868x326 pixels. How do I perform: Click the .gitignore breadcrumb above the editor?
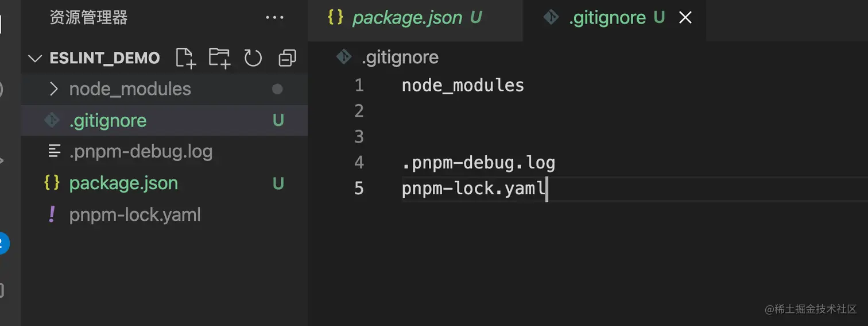pyautogui.click(x=400, y=57)
